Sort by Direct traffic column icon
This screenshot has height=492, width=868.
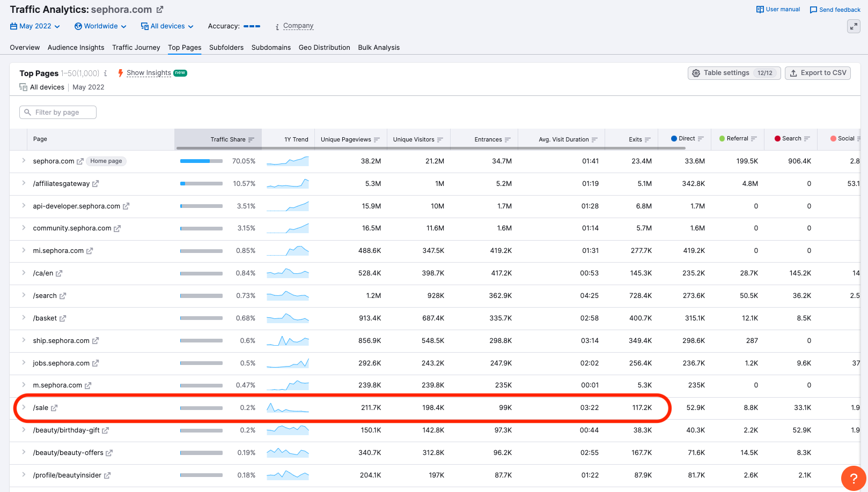click(x=701, y=139)
